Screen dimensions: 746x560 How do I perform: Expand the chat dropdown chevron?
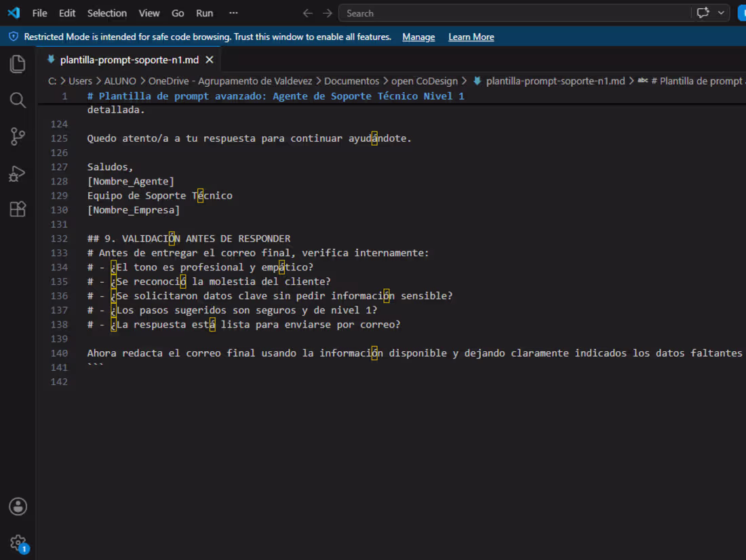click(721, 13)
